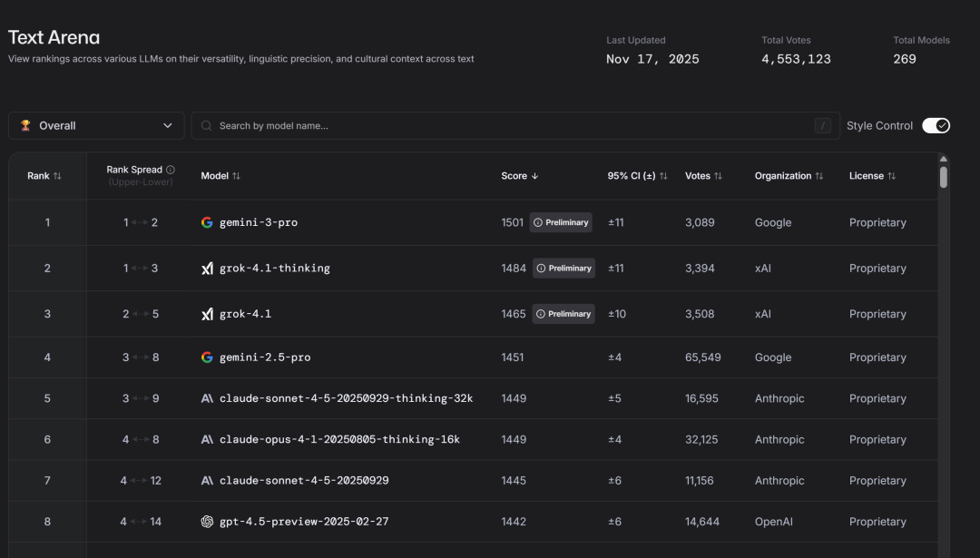Click the Anthropic logo beside claude-opus-4-1-20250805-thinking-16k
Screen dimensions: 980x558
tap(207, 440)
